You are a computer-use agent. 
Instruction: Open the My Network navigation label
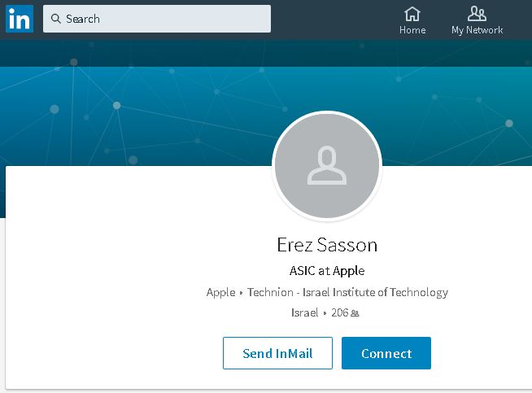point(477,30)
